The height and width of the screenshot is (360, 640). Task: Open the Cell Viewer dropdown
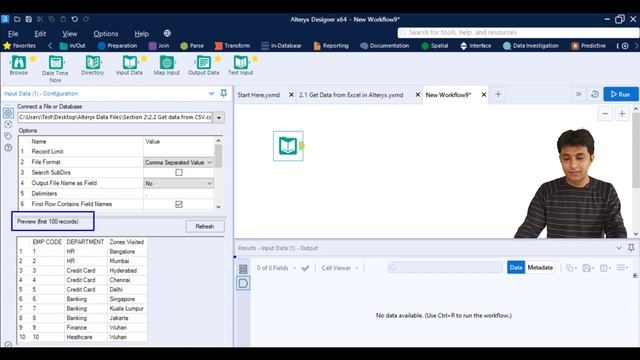340,268
